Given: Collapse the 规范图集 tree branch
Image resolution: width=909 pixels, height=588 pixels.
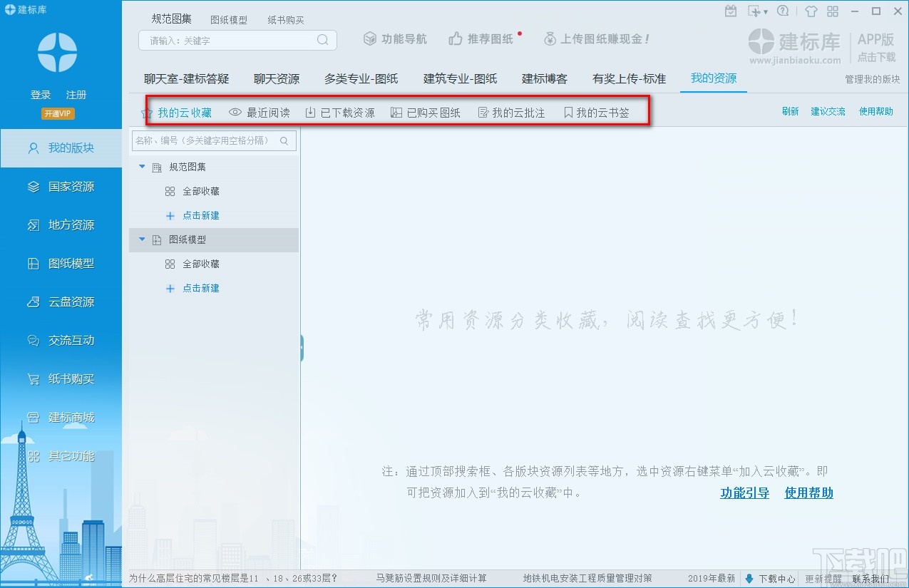Looking at the screenshot, I should click(142, 167).
